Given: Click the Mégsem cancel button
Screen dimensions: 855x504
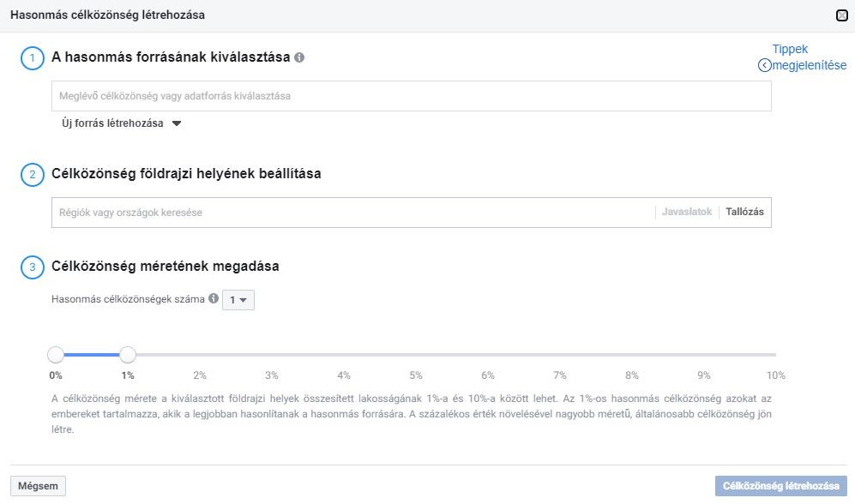Looking at the screenshot, I should click(x=38, y=486).
